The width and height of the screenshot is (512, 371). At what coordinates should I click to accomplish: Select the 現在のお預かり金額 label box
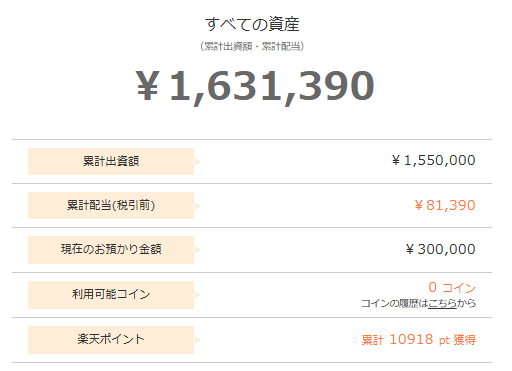point(111,250)
